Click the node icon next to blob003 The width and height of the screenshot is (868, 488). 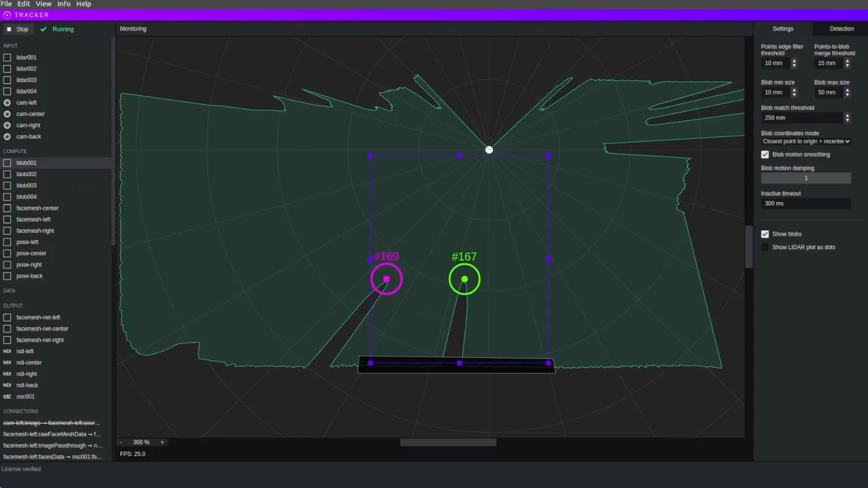7,185
